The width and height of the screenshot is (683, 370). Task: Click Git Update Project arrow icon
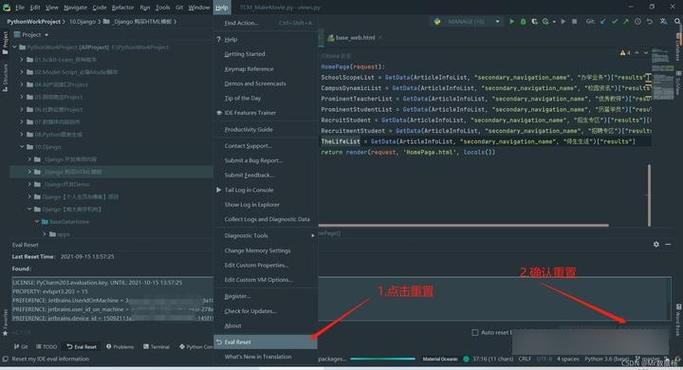pos(603,21)
